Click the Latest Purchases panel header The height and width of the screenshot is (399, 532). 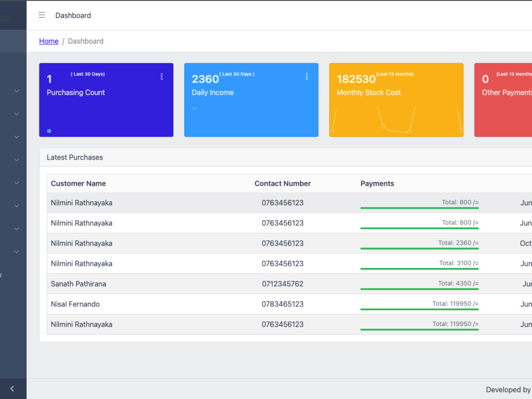pyautogui.click(x=286, y=157)
